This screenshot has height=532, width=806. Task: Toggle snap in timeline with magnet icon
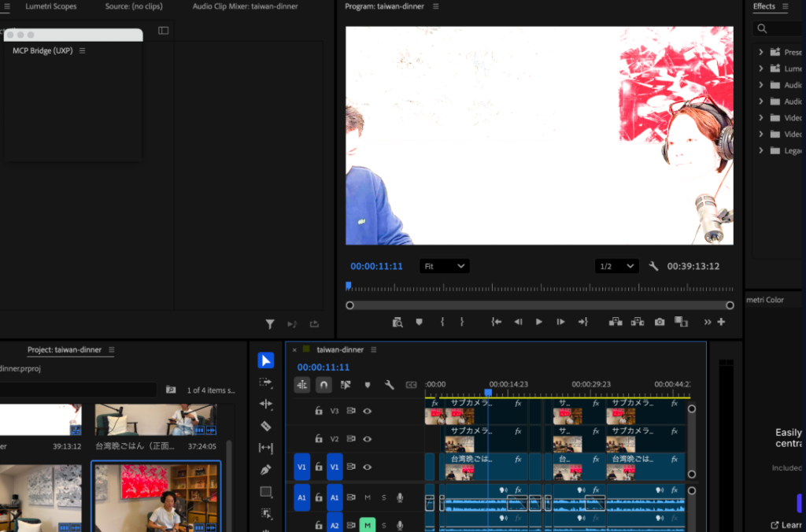[x=324, y=385]
